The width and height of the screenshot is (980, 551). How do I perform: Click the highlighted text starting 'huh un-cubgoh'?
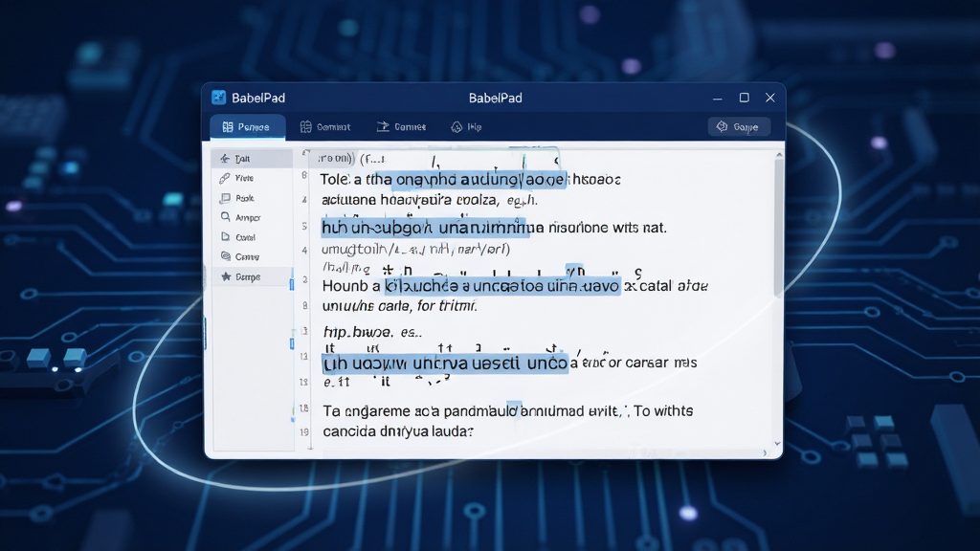click(x=424, y=228)
